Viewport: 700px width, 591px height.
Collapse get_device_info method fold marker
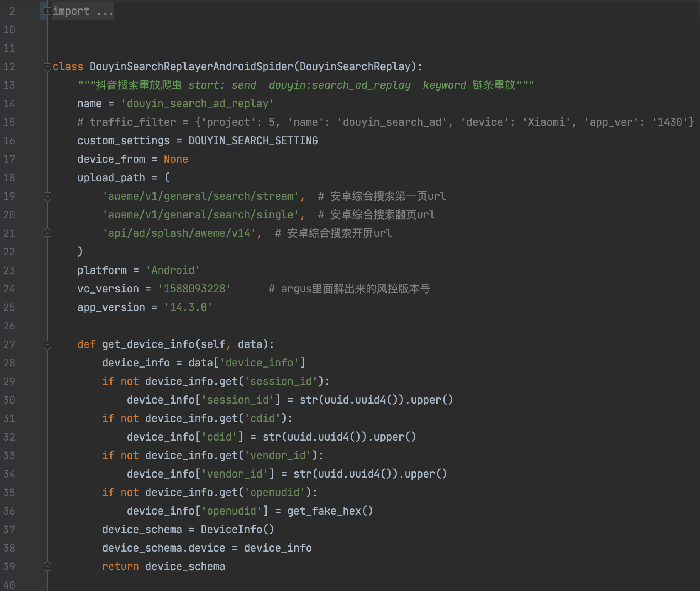point(47,345)
